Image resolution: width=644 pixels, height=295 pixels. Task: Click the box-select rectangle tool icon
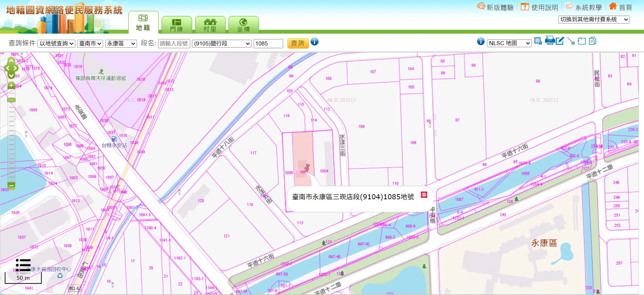[x=538, y=41]
